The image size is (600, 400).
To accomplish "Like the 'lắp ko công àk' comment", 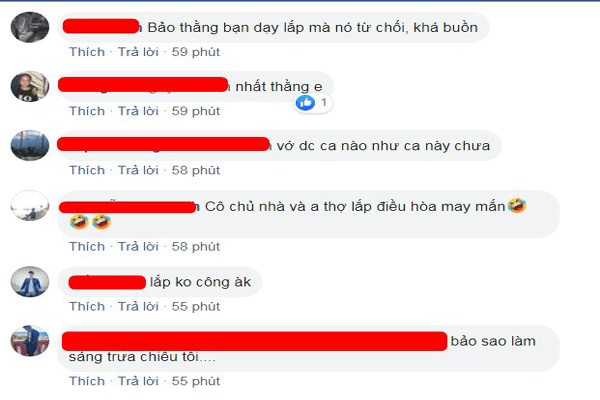I will click(87, 306).
